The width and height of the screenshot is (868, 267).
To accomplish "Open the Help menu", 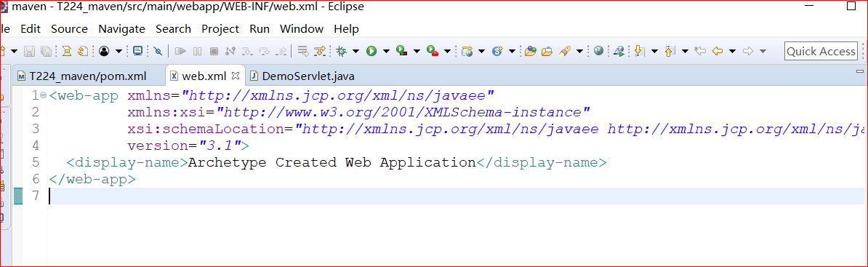I will point(347,29).
